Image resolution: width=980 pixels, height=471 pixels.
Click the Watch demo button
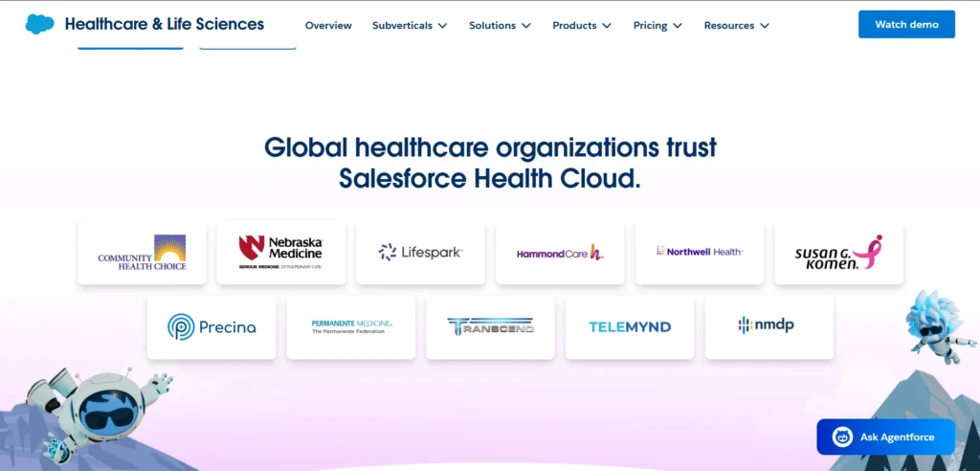(906, 24)
